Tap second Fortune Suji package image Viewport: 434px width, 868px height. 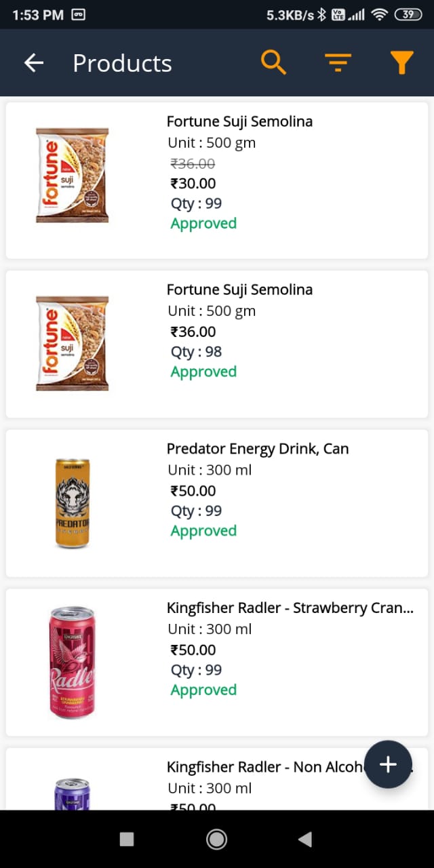pos(73,343)
